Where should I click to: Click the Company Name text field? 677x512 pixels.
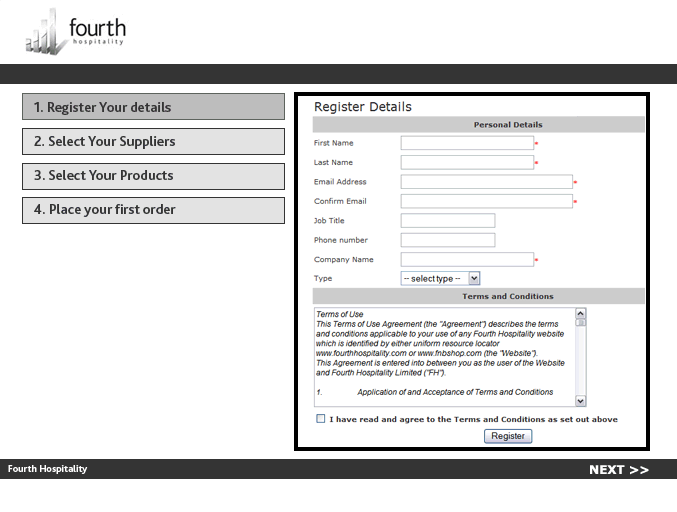(467, 259)
